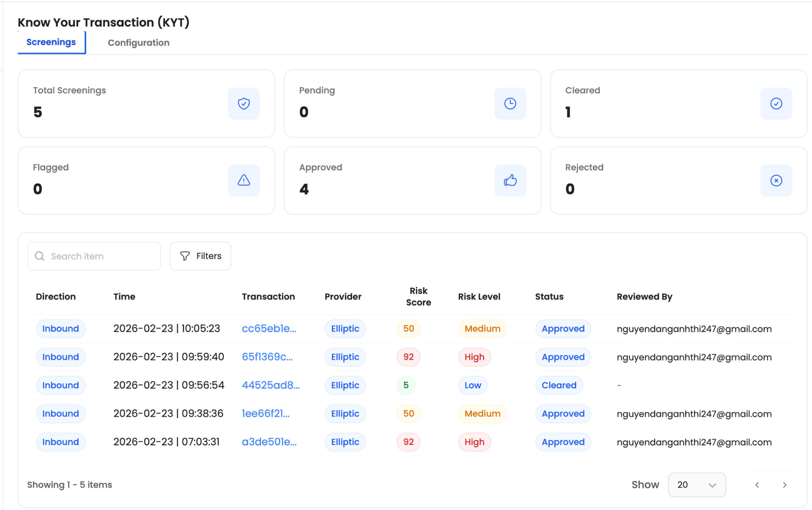
Task: Click Approved status in 09:59:40 row
Action: (563, 357)
